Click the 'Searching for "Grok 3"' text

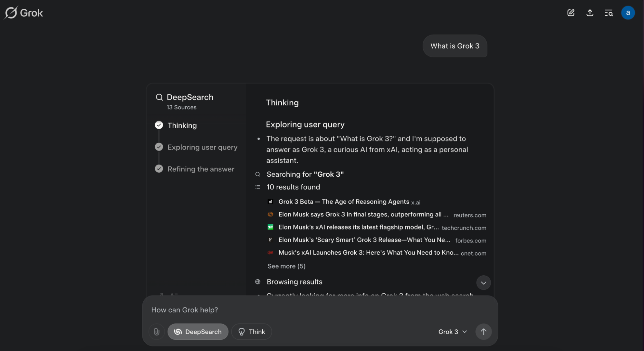pyautogui.click(x=305, y=174)
